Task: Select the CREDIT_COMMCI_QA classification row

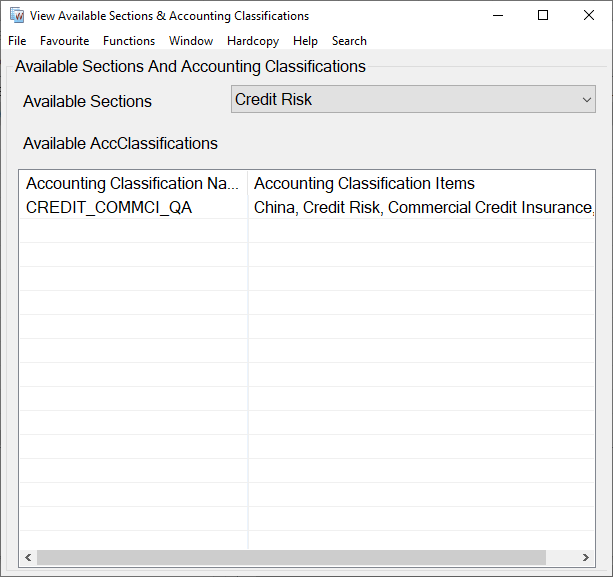Action: tap(306, 207)
